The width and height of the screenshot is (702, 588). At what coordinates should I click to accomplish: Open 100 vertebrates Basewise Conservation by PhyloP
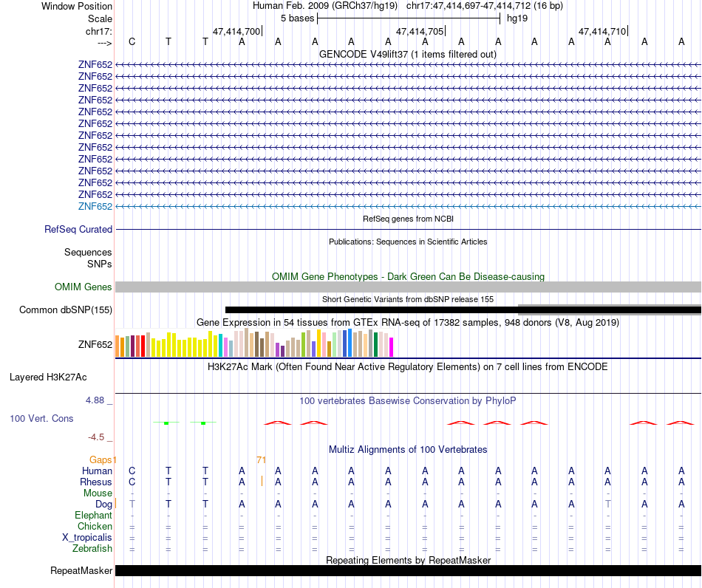coord(408,400)
